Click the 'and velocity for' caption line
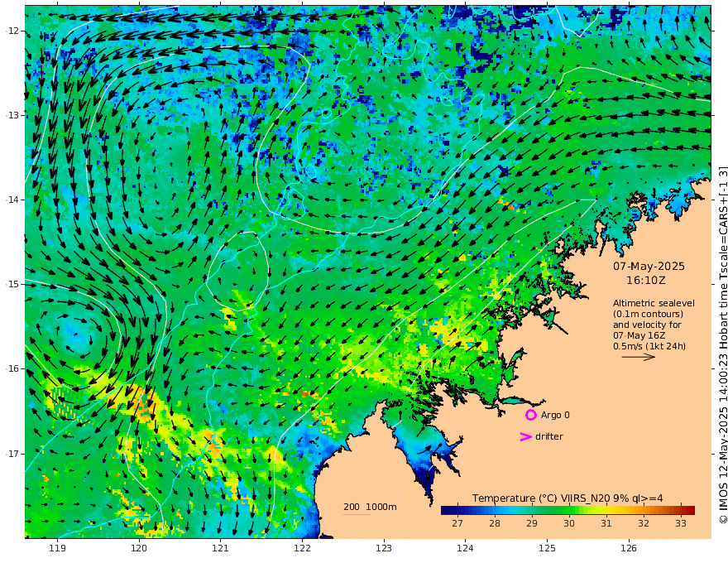This screenshot has height=563, width=728. click(647, 325)
